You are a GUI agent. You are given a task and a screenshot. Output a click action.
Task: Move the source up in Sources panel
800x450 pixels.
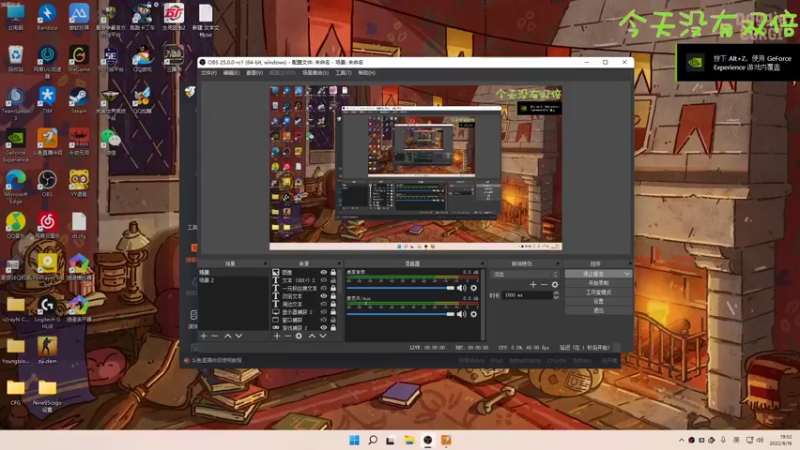pos(312,336)
